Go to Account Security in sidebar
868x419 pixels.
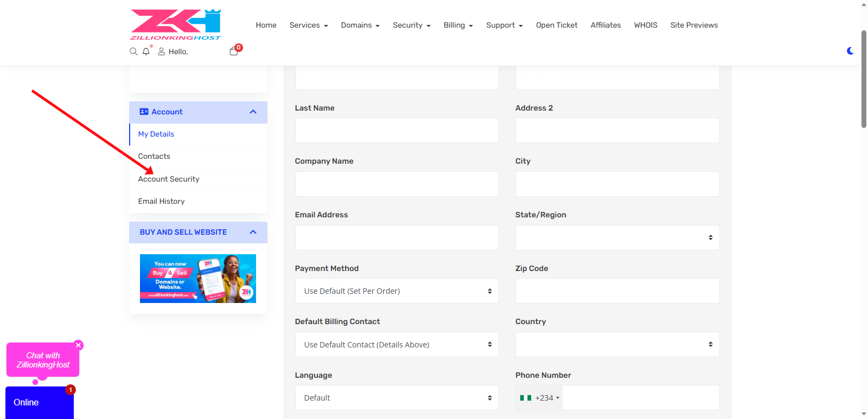point(169,179)
